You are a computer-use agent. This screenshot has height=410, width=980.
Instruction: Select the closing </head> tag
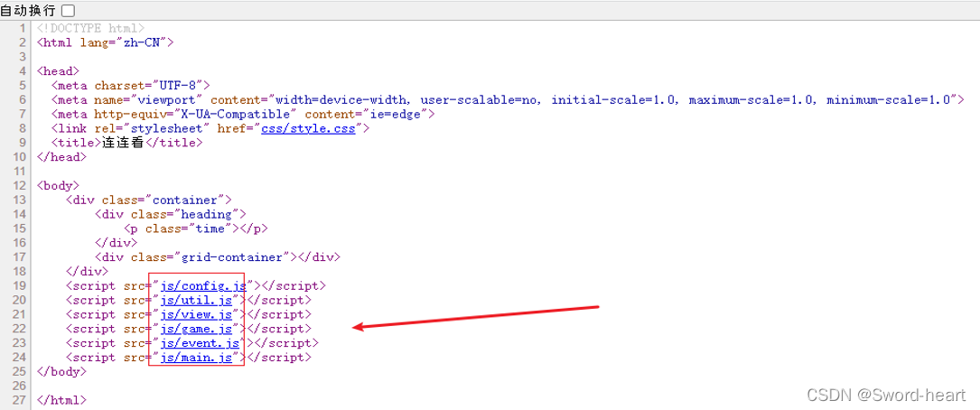pos(61,157)
